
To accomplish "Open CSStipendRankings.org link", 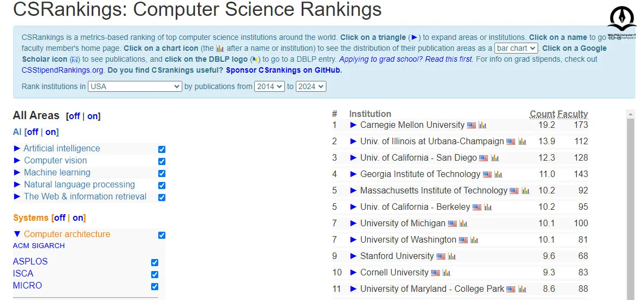I will pyautogui.click(x=62, y=70).
